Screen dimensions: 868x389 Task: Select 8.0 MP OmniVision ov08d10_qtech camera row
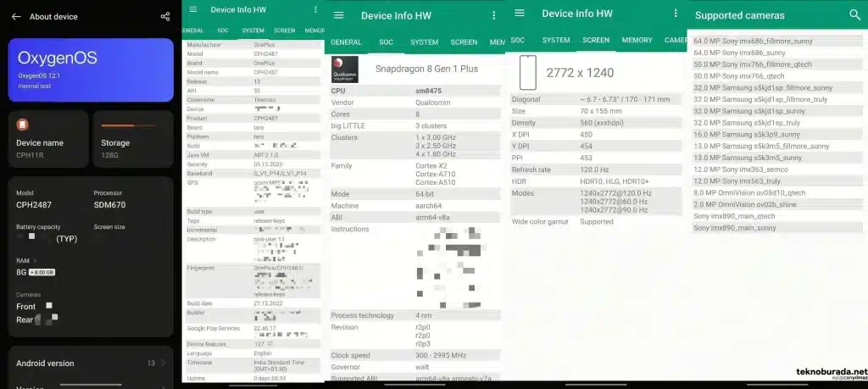pos(777,192)
